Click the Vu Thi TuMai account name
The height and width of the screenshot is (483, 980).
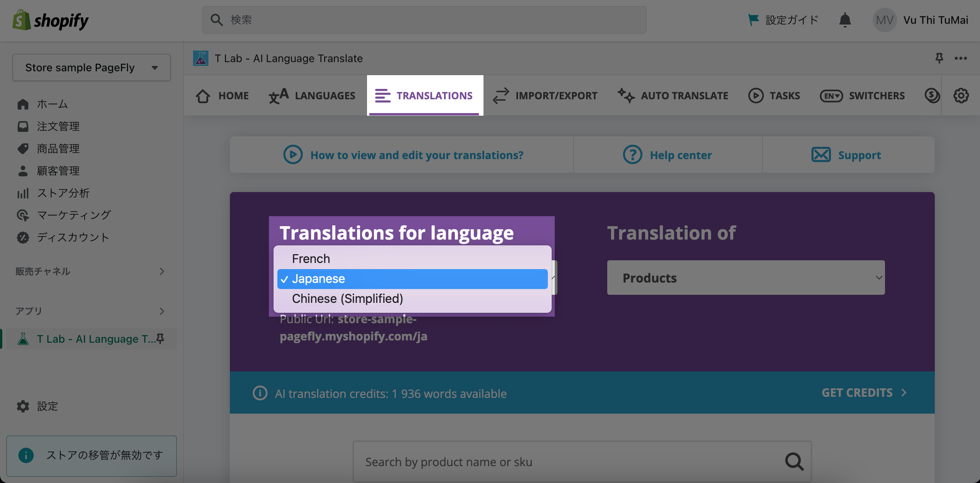click(936, 20)
